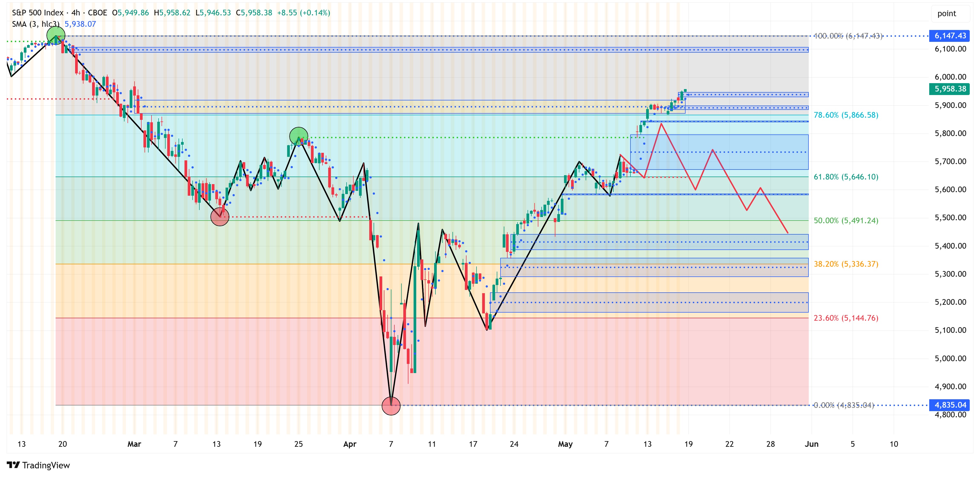Click the close value C5,958.38 in the header
This screenshot has width=980, height=477.
pyautogui.click(x=254, y=12)
